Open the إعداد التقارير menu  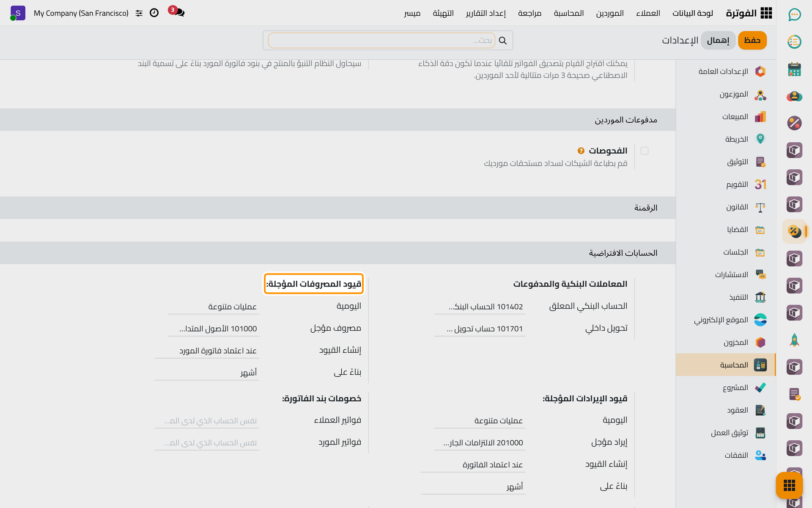(x=486, y=13)
